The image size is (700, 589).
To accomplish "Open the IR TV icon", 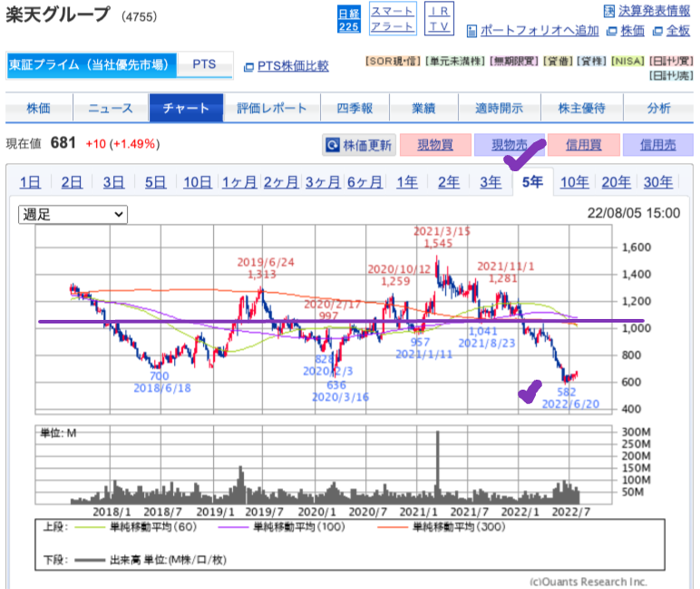I will coord(439,19).
